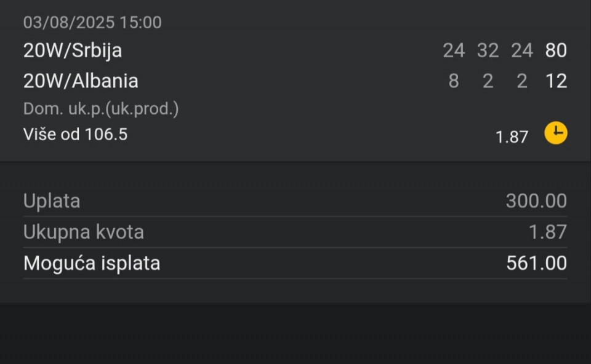Viewport: 591px width, 364px height.
Task: Select the 20W/Albania team name
Action: click(x=81, y=81)
